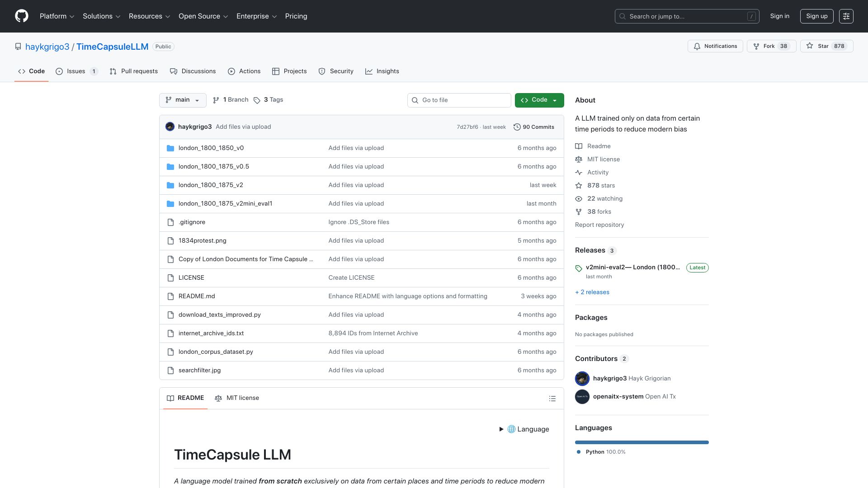868x488 pixels.
Task: Click the file icon next to .gitignore
Action: 170,222
